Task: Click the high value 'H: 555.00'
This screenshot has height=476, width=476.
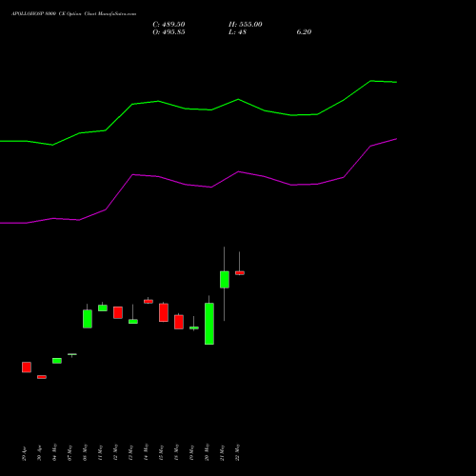Action: click(x=246, y=25)
